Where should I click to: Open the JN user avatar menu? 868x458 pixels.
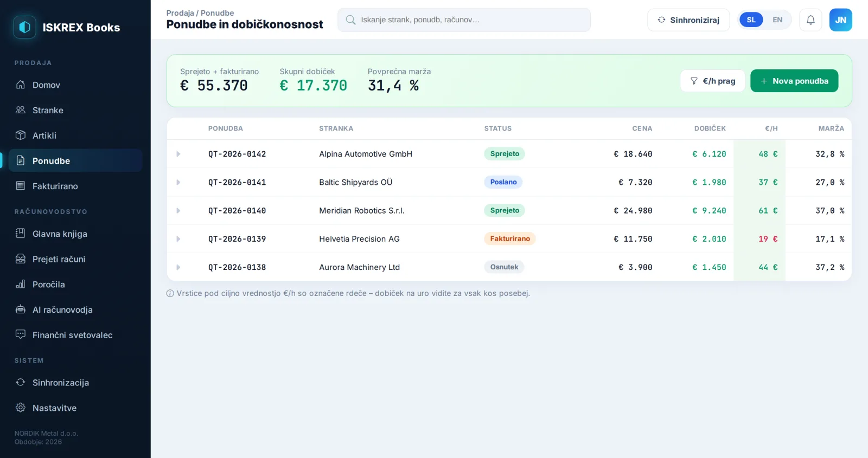[x=840, y=20]
